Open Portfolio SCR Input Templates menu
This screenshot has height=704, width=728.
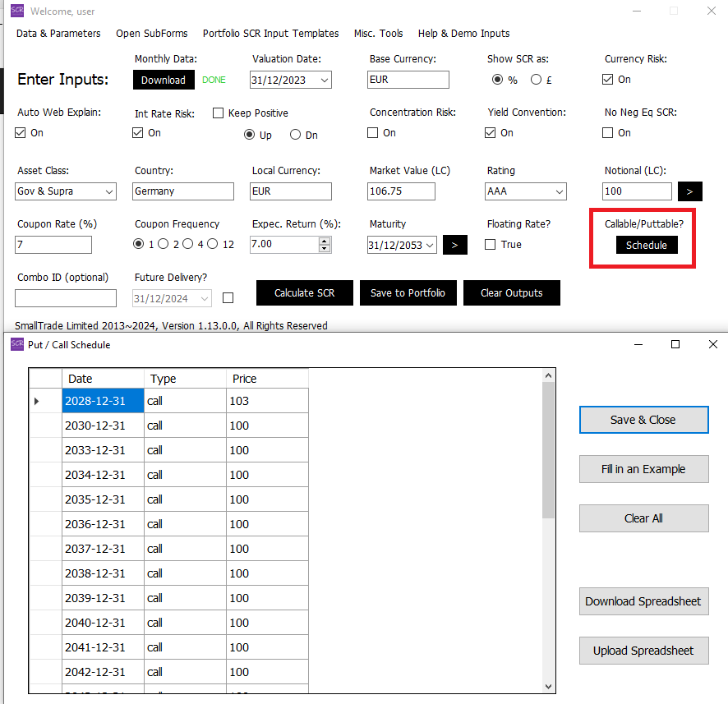(270, 34)
